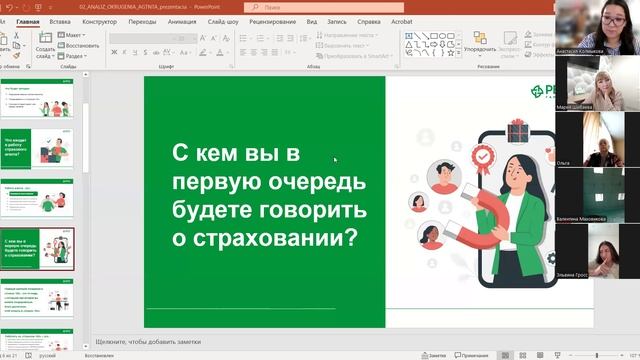The width and height of the screenshot is (640, 360).
Task: Switch to the Acrobat tab
Action: point(402,22)
